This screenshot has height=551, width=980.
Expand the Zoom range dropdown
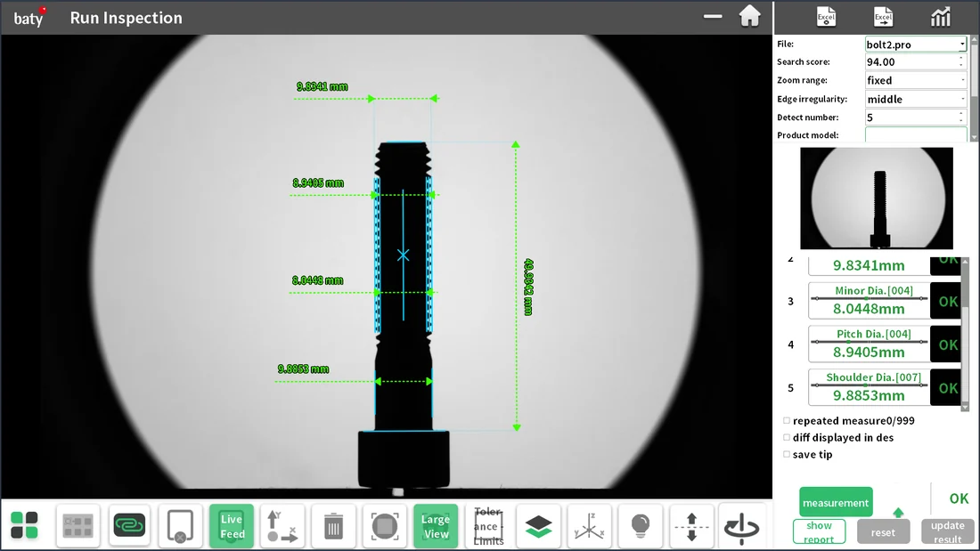click(x=916, y=80)
